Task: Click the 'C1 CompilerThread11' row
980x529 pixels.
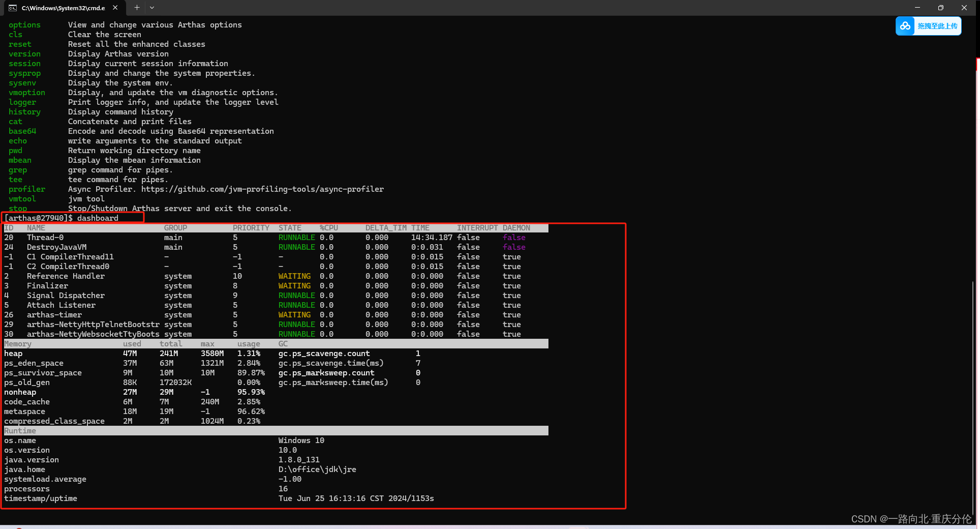Action: pyautogui.click(x=276, y=257)
